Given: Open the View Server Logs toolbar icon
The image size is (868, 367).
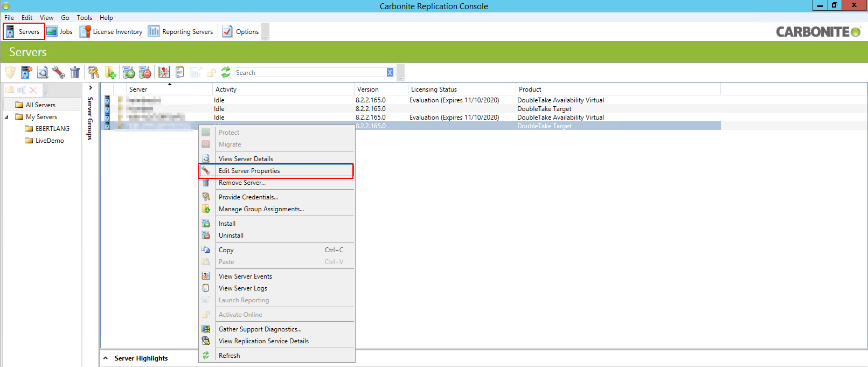Looking at the screenshot, I should pyautogui.click(x=180, y=72).
